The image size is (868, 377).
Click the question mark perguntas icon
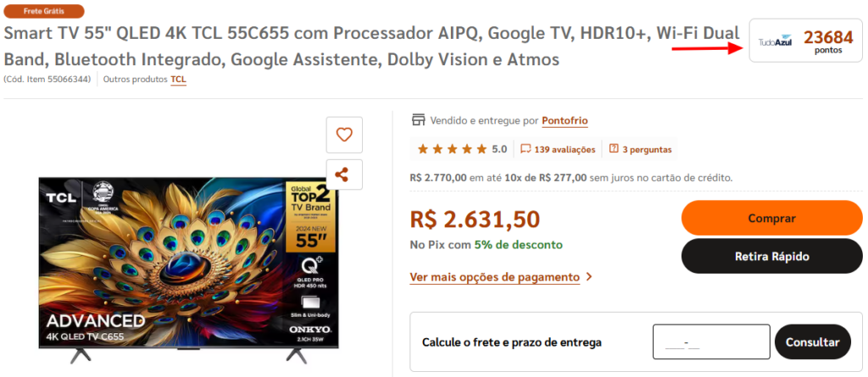pyautogui.click(x=614, y=149)
